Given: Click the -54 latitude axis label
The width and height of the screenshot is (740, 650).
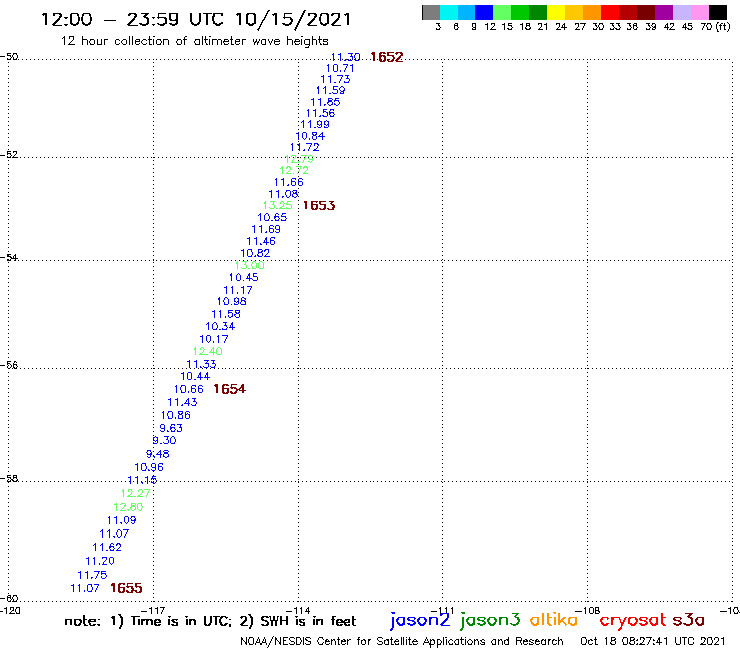Looking at the screenshot, I should click(x=9, y=257).
